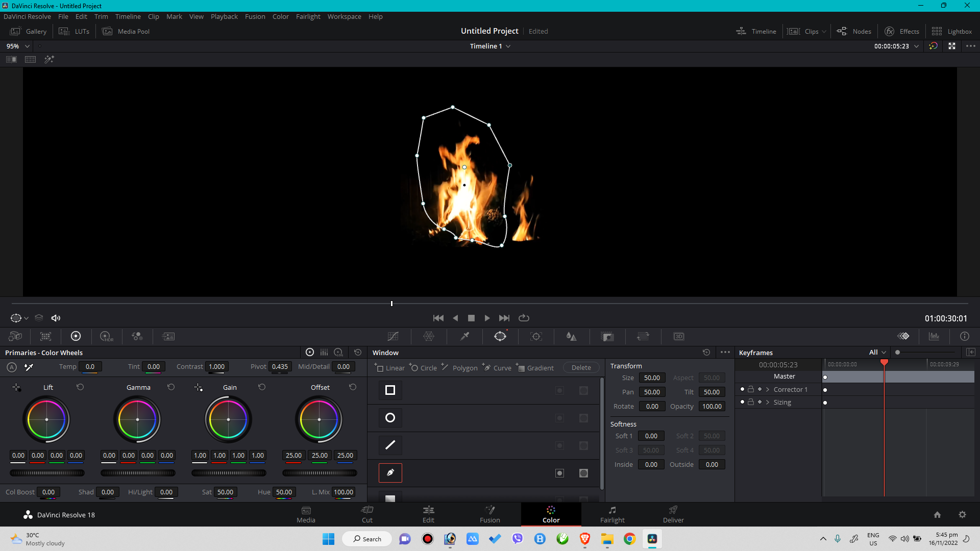Open the Fusion menu
980x551 pixels.
tap(255, 16)
